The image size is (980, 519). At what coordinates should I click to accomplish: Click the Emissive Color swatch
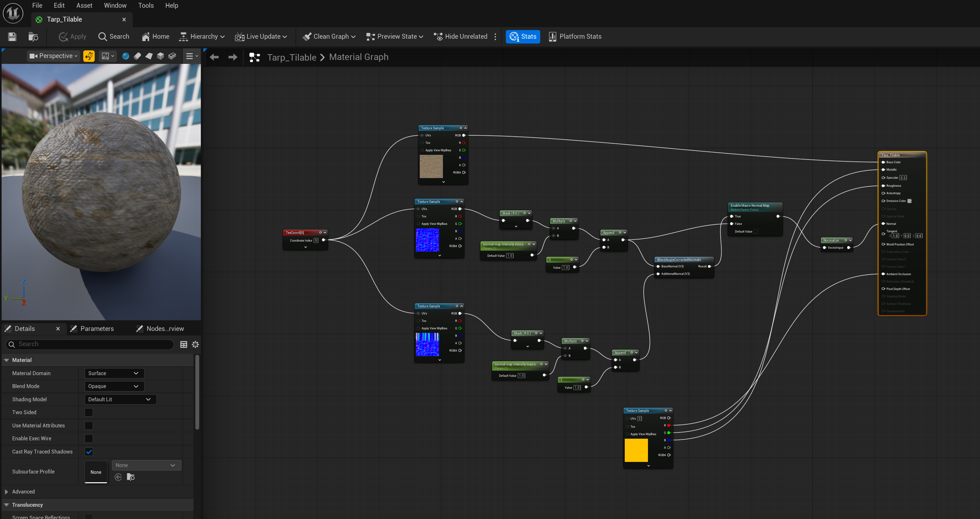tap(909, 201)
